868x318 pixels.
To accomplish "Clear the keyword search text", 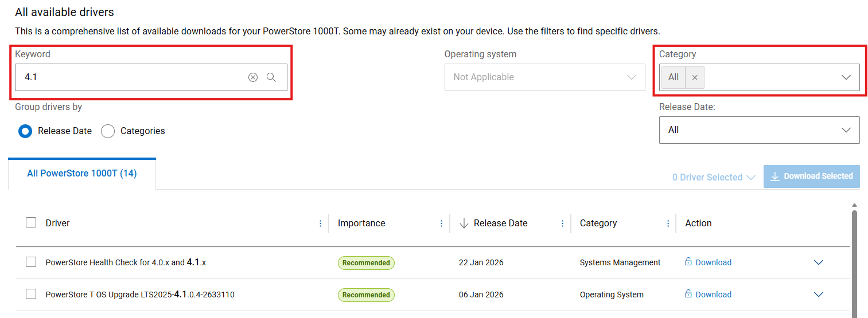I will click(252, 77).
